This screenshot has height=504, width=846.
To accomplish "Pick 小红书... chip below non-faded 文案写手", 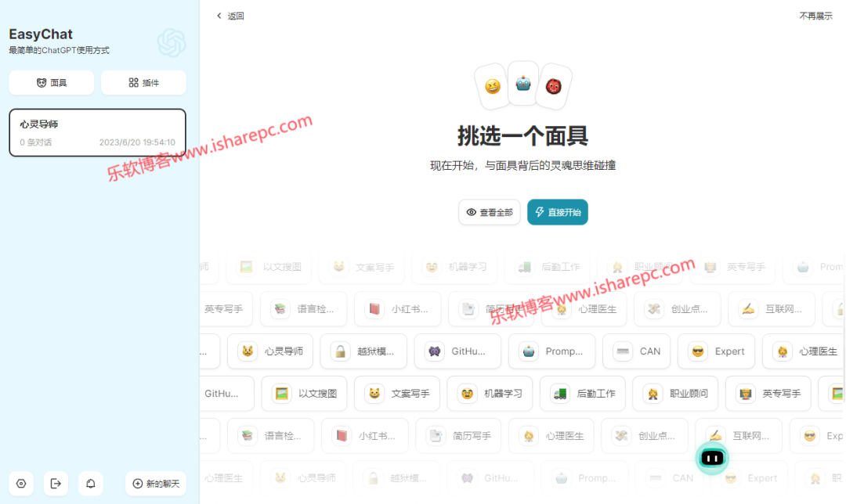I will pos(365,436).
